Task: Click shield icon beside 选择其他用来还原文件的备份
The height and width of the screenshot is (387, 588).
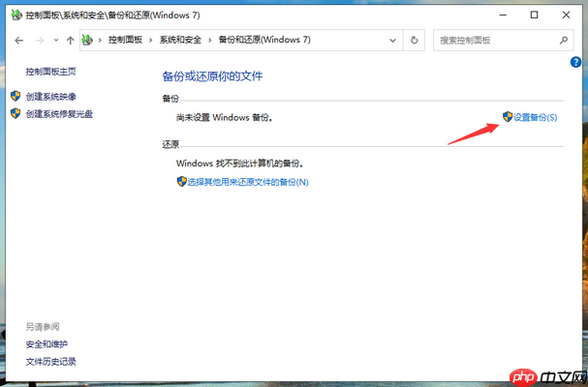Action: pos(181,181)
